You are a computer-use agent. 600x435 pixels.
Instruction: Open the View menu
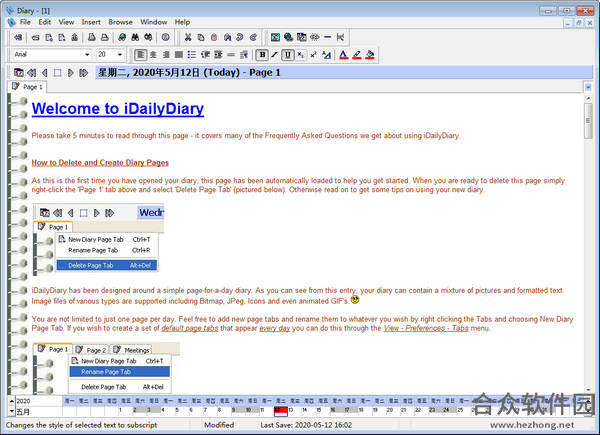click(x=66, y=22)
